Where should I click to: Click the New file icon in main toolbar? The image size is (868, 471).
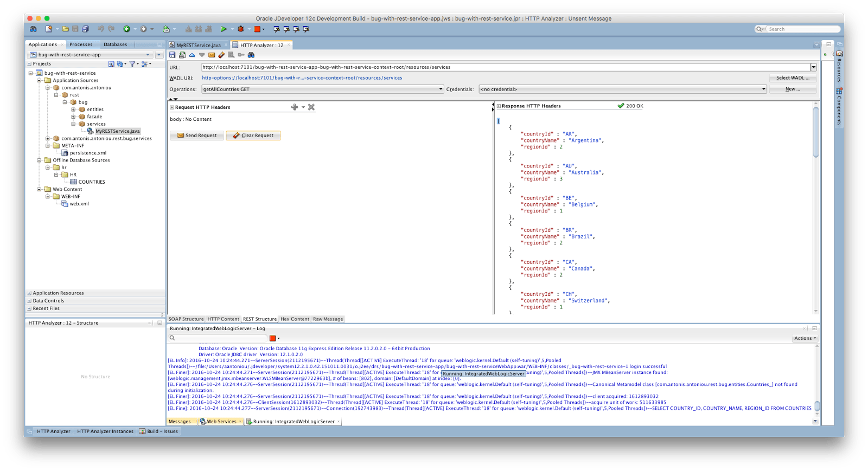49,29
